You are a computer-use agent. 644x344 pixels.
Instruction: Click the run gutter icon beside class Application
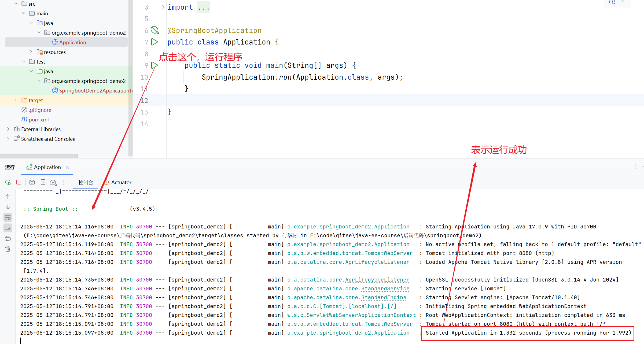click(x=154, y=42)
